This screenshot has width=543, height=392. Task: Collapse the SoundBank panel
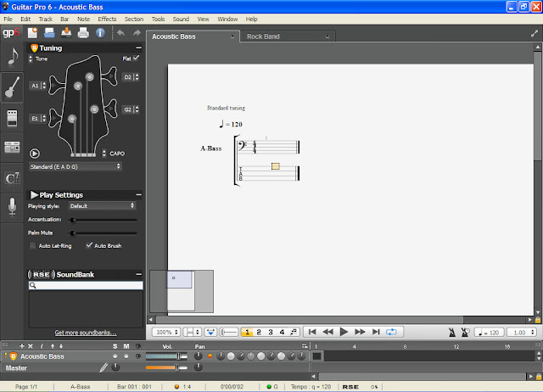(138, 274)
